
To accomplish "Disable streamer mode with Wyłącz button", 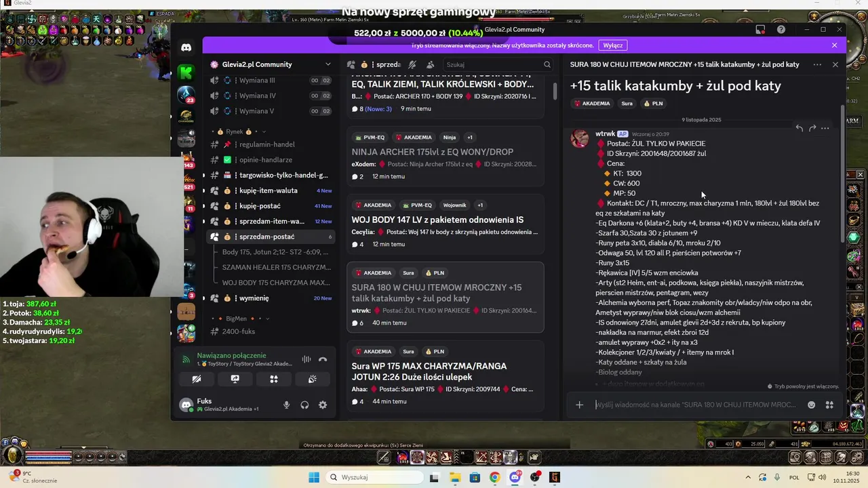I will click(x=613, y=45).
